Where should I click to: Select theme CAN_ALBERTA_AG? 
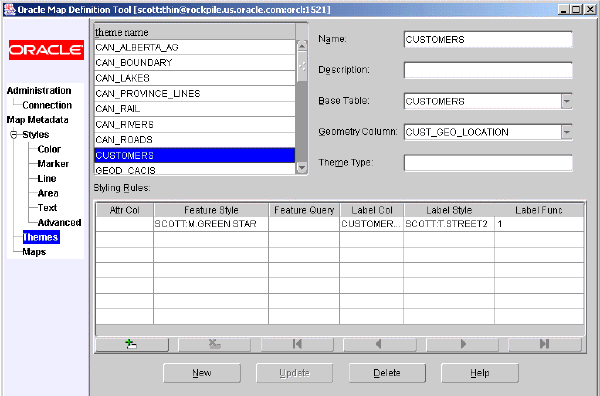195,47
